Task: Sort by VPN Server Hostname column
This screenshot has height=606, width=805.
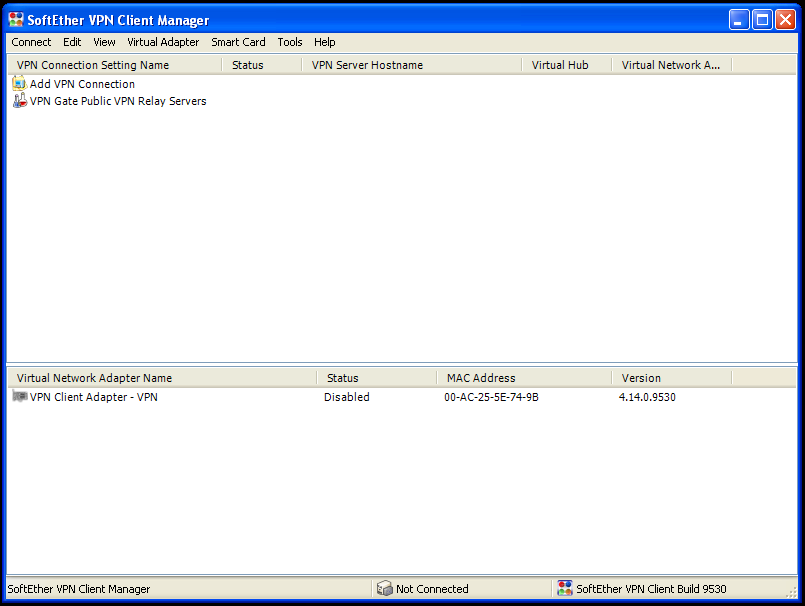Action: (412, 65)
